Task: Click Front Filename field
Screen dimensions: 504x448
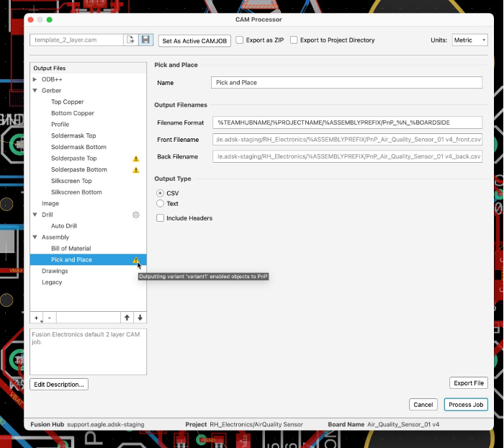Action: click(347, 140)
